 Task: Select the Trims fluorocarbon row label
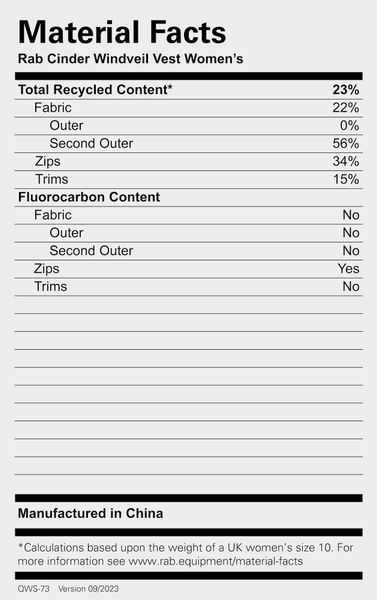(x=51, y=287)
